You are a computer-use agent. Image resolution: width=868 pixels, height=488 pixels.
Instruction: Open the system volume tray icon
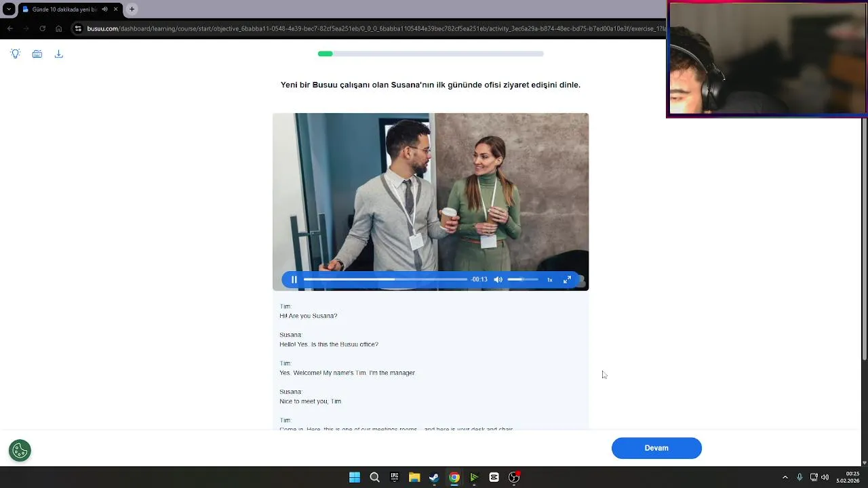(x=825, y=477)
